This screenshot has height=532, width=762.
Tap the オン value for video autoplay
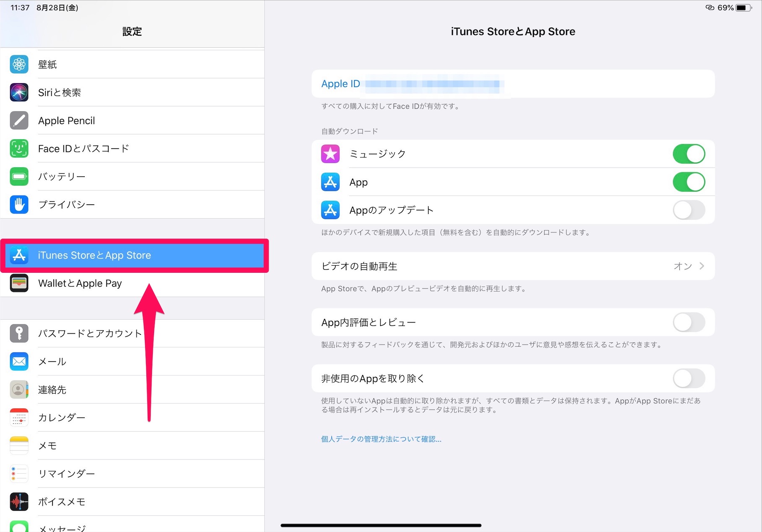(x=683, y=266)
